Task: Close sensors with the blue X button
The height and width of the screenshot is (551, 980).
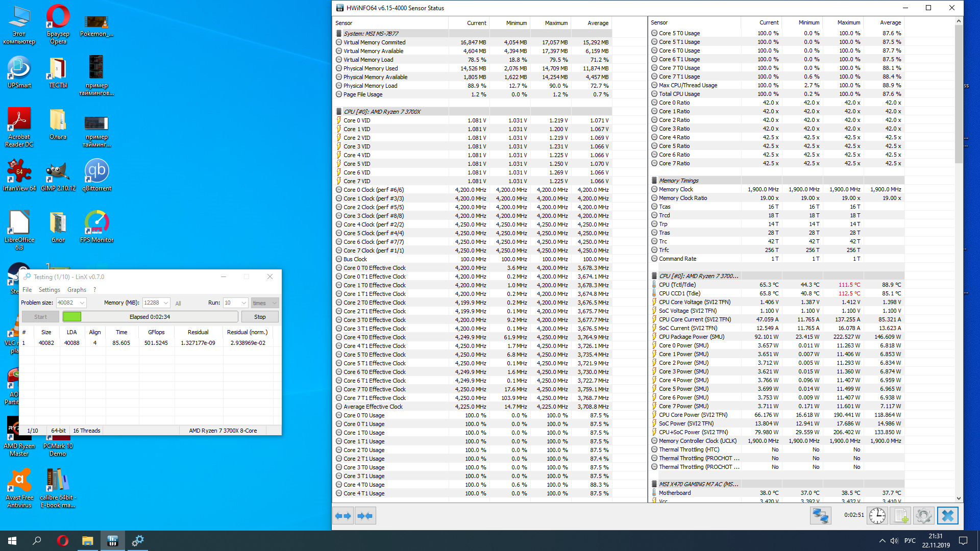Action: pyautogui.click(x=947, y=516)
